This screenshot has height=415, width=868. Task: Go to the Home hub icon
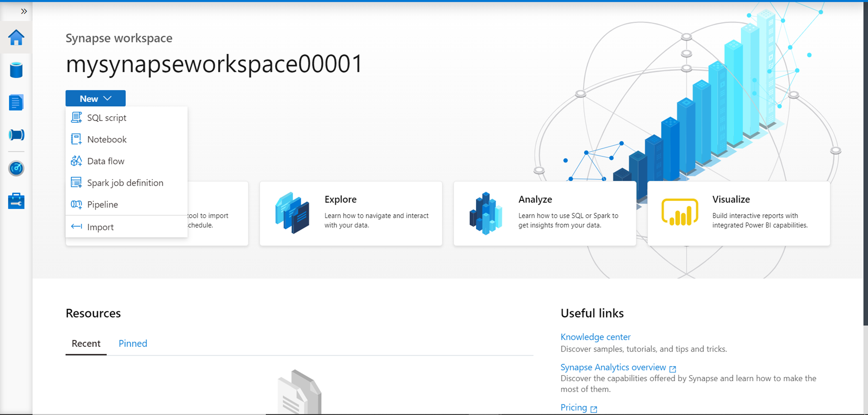pyautogui.click(x=16, y=38)
